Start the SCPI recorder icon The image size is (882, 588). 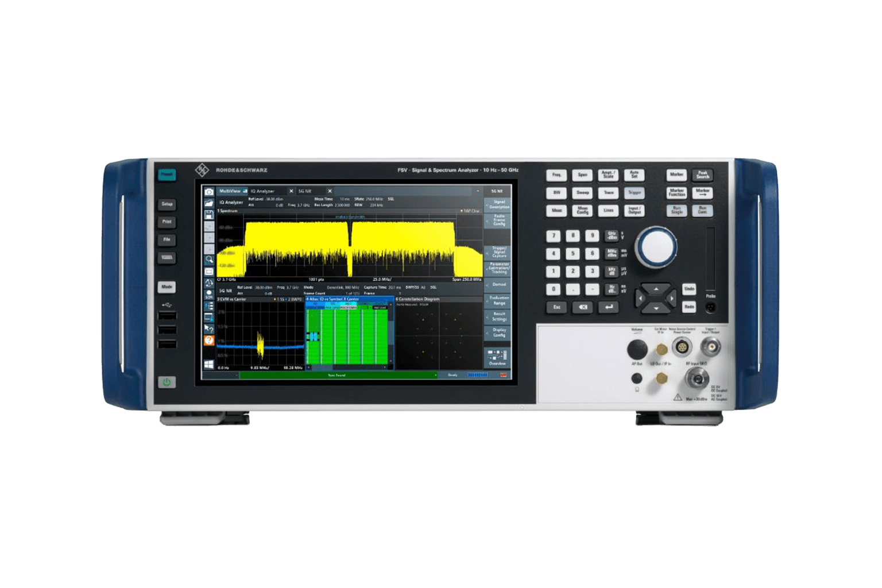pyautogui.click(x=209, y=295)
